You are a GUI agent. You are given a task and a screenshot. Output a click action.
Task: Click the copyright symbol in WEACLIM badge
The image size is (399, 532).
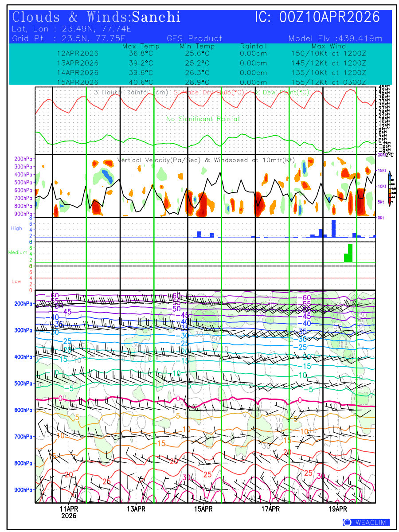point(348,523)
